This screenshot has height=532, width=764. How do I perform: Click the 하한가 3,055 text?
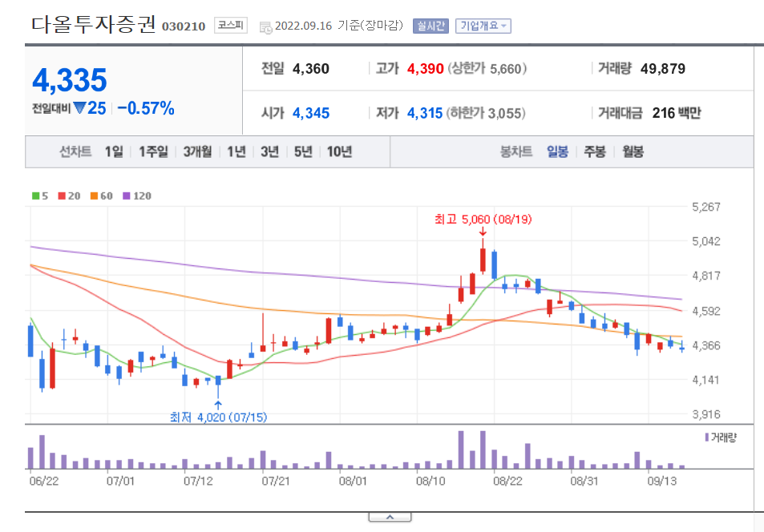point(486,113)
